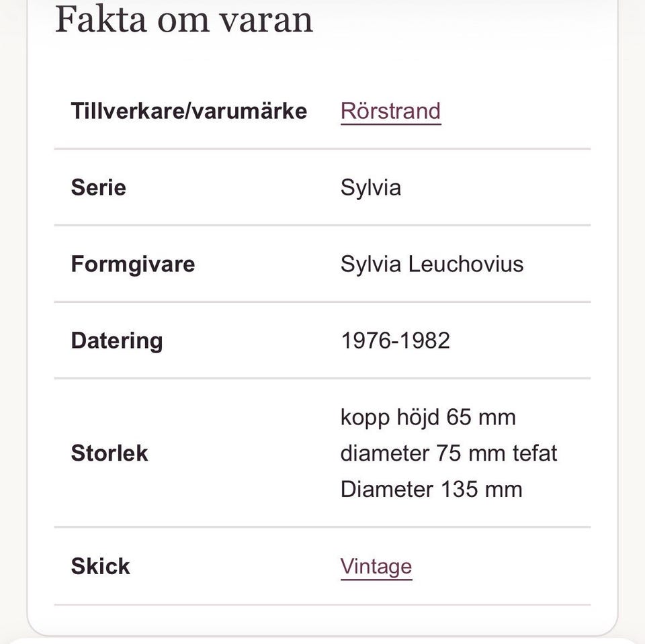The height and width of the screenshot is (644, 645).
Task: Select the Tillverkare/varumärke label
Action: click(x=189, y=111)
